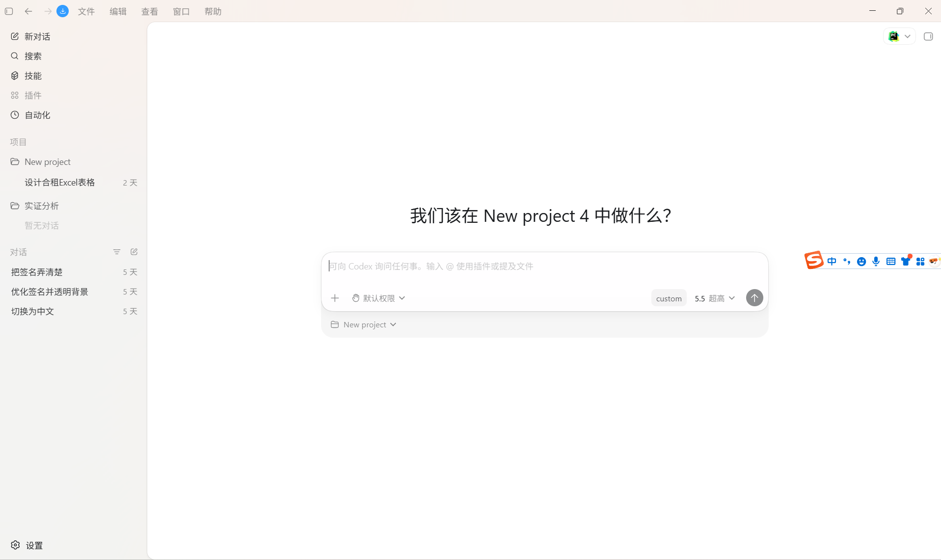
Task: Open the Sogou emoji smiley icon
Action: click(x=861, y=262)
